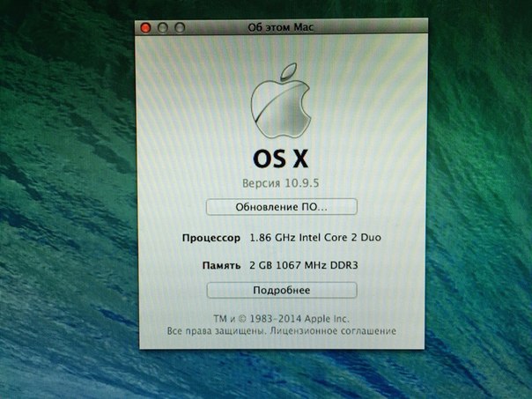Open the Подробнее system details button

[282, 290]
